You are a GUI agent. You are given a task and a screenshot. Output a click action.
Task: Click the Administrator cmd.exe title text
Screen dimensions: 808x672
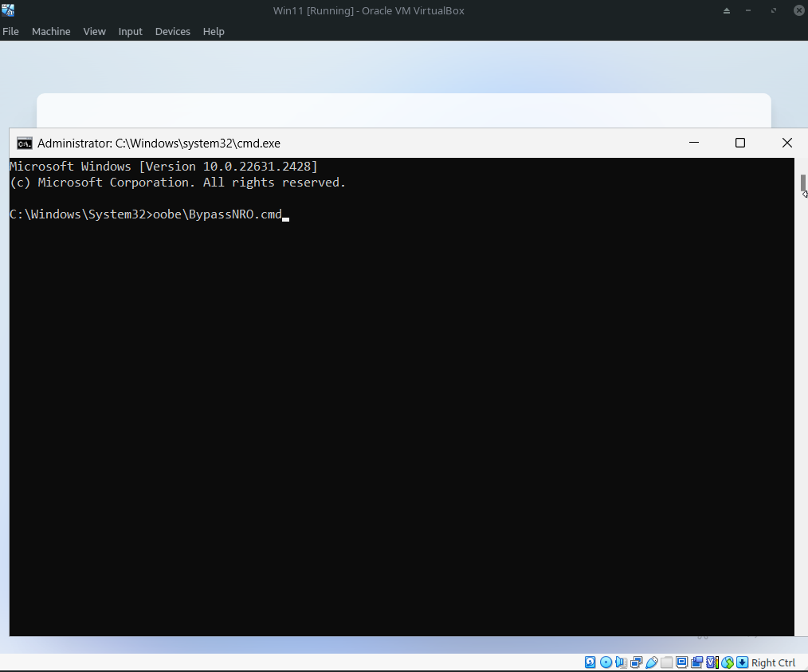click(159, 143)
